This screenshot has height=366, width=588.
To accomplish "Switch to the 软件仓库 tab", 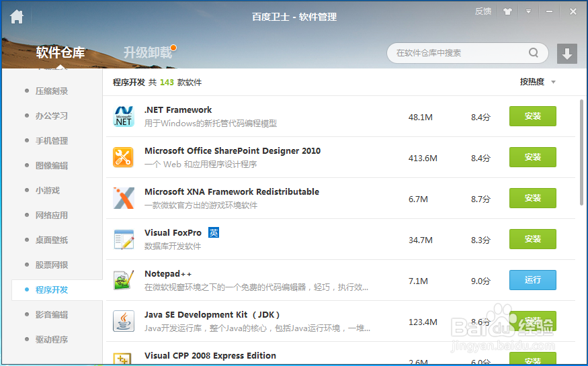I will click(x=60, y=52).
